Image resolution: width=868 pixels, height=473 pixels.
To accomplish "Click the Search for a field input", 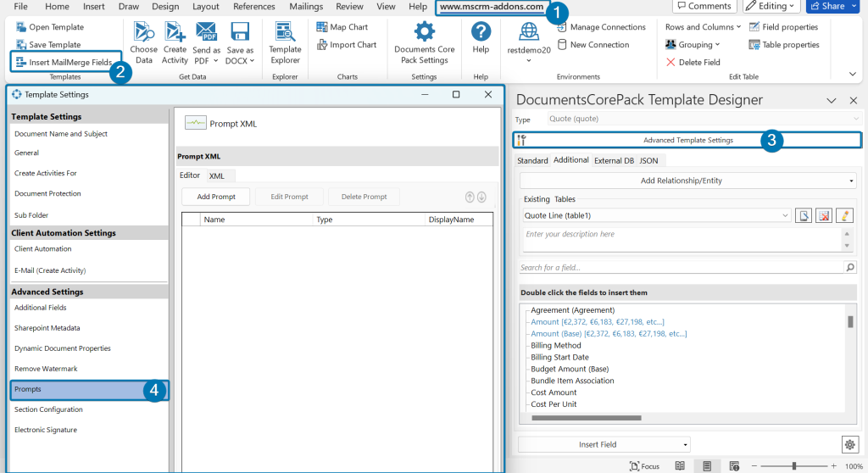I will point(681,268).
